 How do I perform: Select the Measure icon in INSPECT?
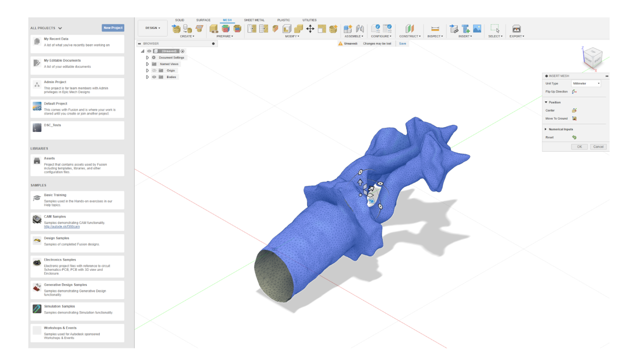[435, 29]
